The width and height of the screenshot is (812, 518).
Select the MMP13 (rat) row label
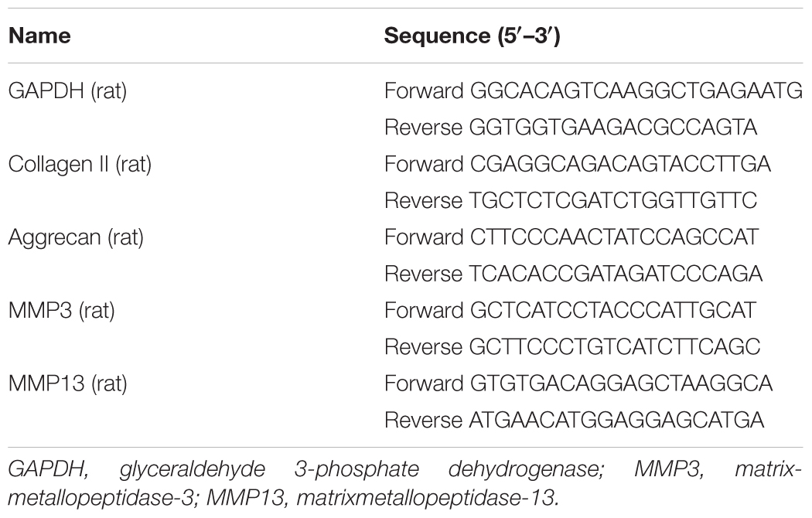click(x=67, y=384)
